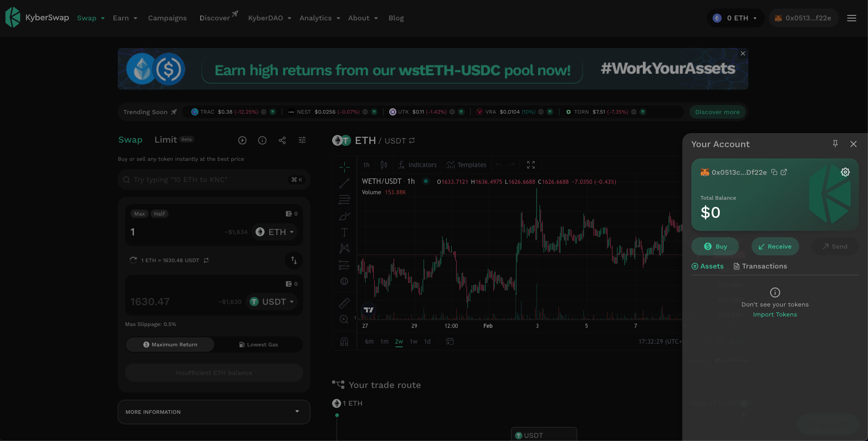Select Lowest Gas option

pos(258,345)
